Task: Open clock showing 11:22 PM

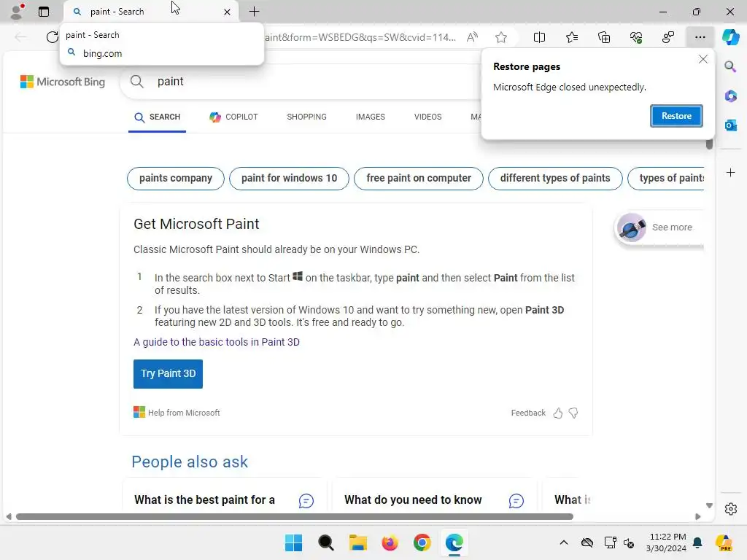Action: 667,542
